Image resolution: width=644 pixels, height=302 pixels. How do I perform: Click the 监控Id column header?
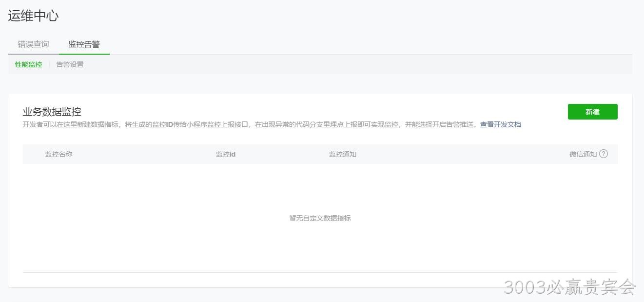226,154
